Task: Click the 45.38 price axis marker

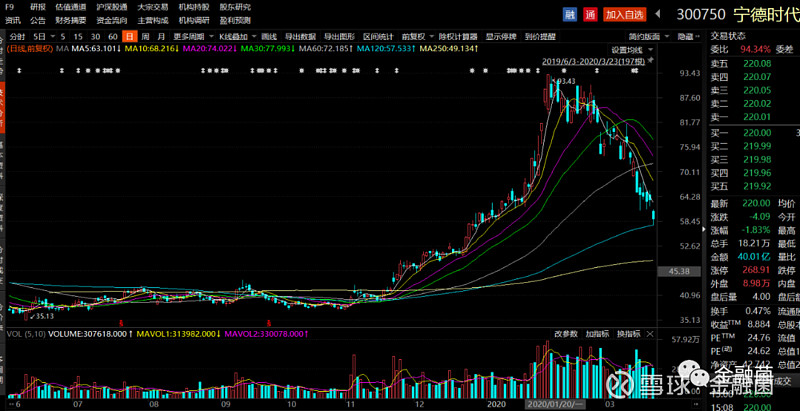Action: coord(681,272)
